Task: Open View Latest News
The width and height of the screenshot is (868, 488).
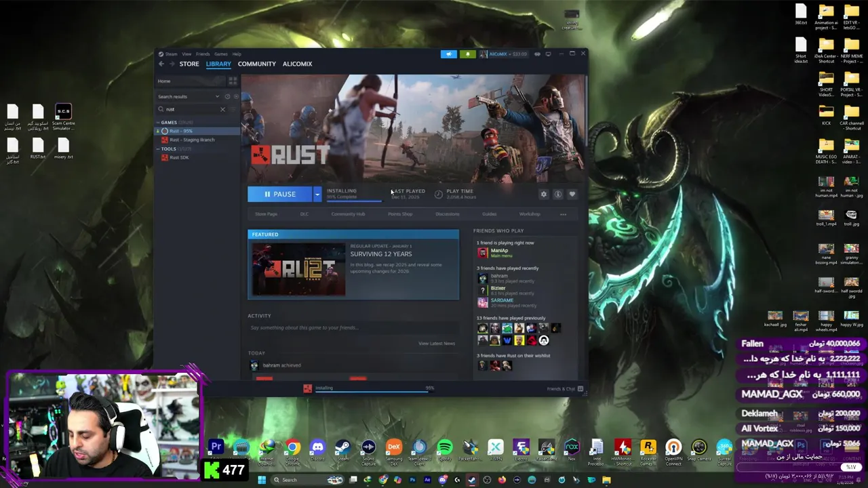Action: [436, 344]
